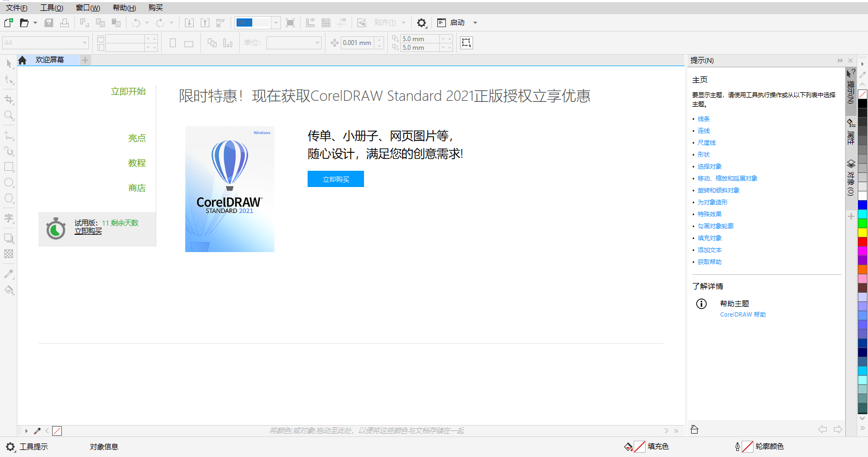Open the Options gear icon in toolbar
The height and width of the screenshot is (457, 868).
tap(422, 23)
